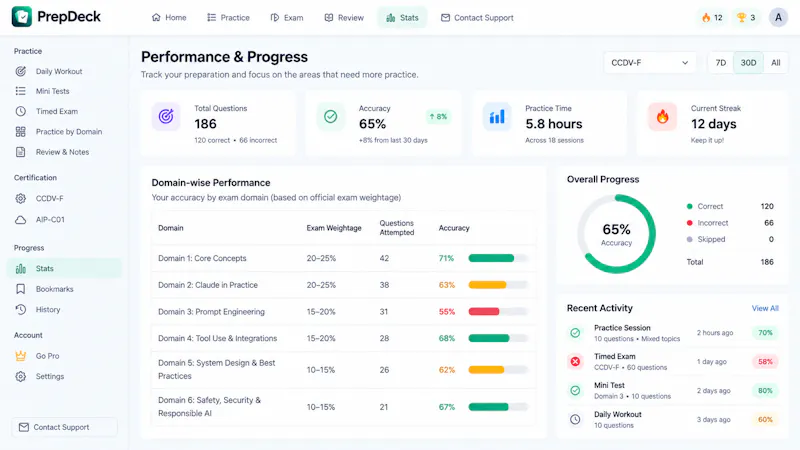The height and width of the screenshot is (450, 800).
Task: Click the +8% accuracy change badge
Action: [x=438, y=116]
